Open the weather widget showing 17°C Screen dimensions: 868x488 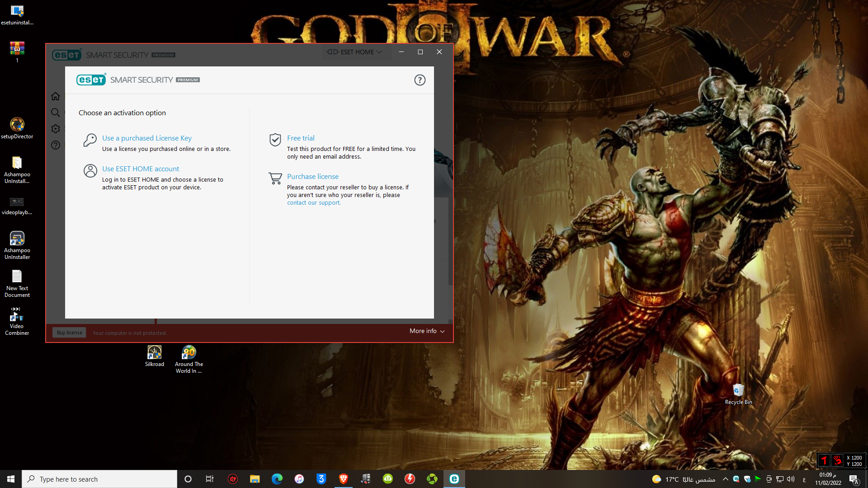pos(683,479)
